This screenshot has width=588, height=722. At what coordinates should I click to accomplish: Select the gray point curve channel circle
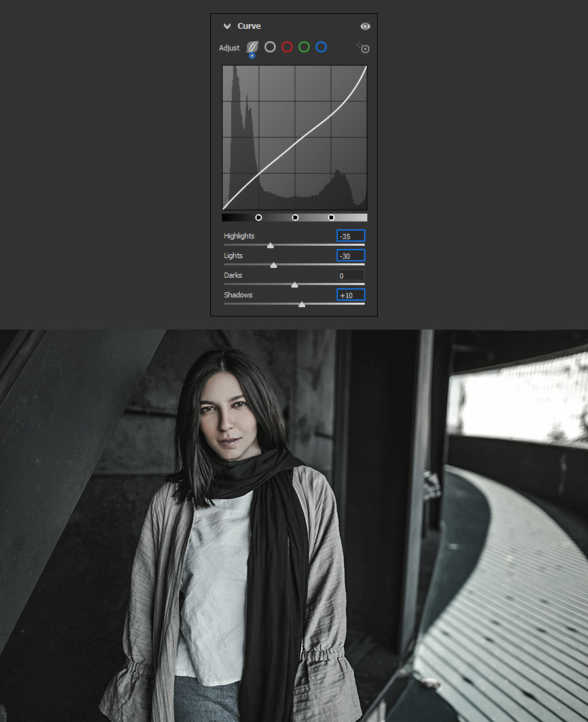270,47
